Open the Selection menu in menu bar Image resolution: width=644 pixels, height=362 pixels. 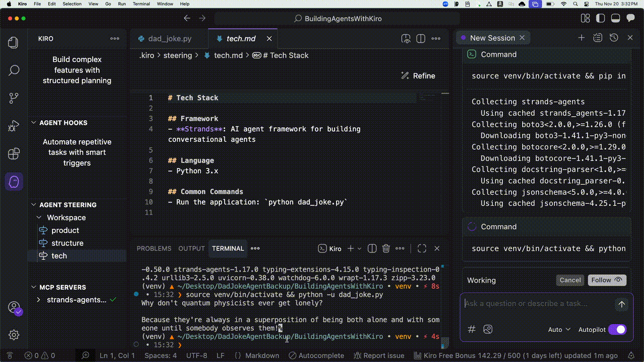72,4
